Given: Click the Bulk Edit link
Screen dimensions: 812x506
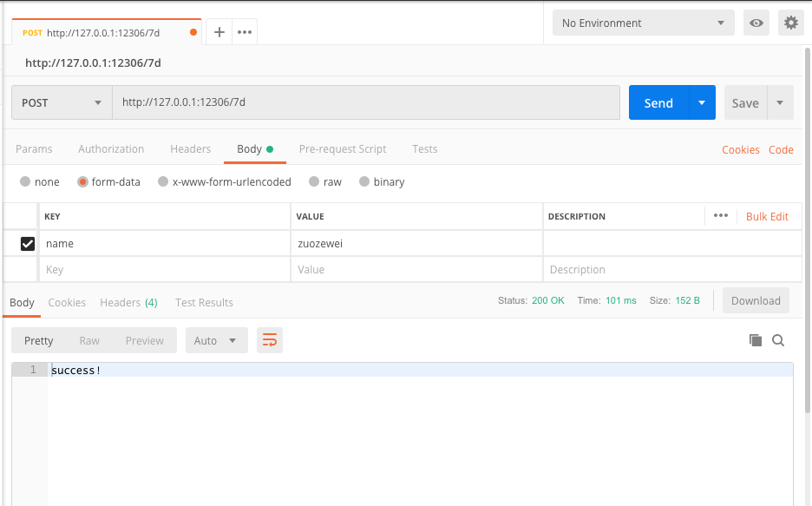Looking at the screenshot, I should coord(767,216).
